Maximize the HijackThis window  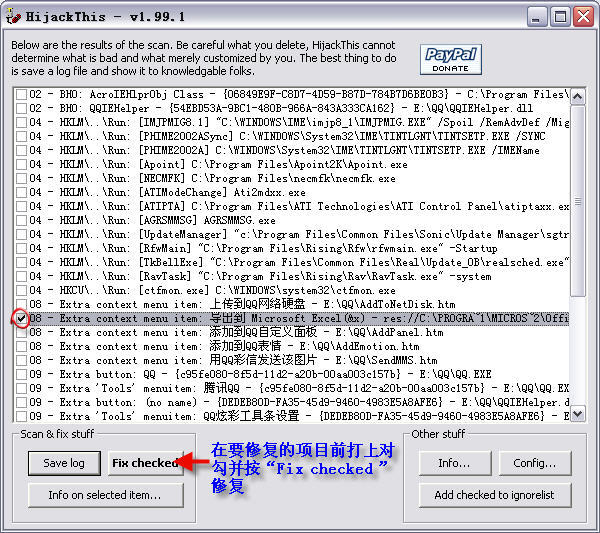(x=561, y=16)
